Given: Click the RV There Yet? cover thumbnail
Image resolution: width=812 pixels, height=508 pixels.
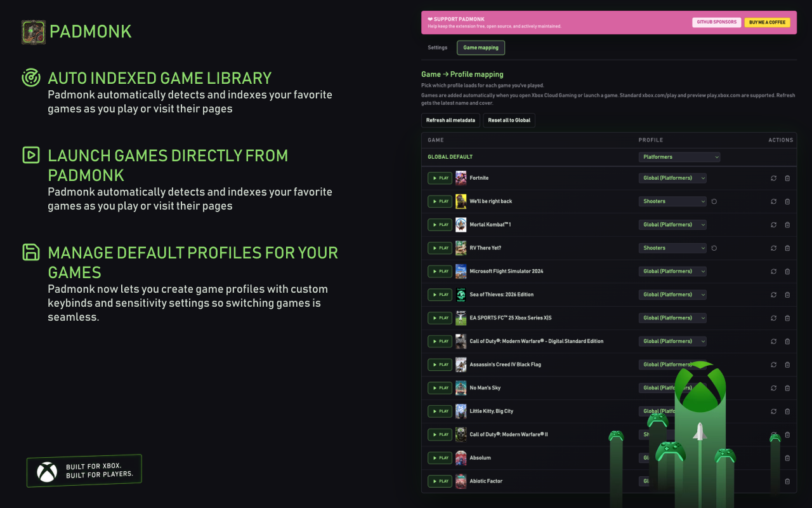Looking at the screenshot, I should pyautogui.click(x=461, y=248).
